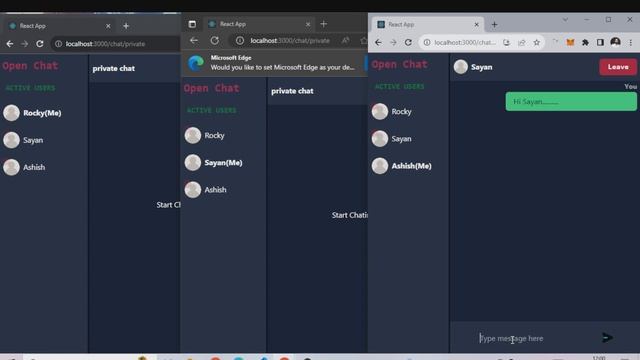Viewport: 640px width, 360px height.
Task: Click Microsoft Edge default browser notification
Action: click(x=274, y=63)
